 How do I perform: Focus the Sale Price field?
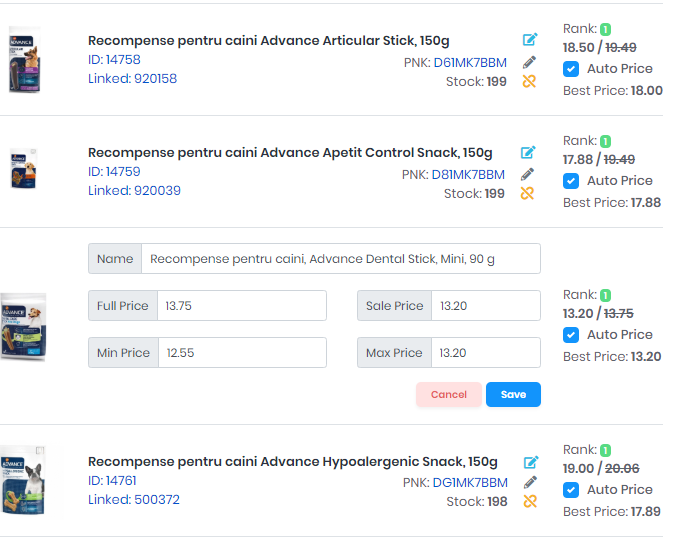click(x=486, y=306)
